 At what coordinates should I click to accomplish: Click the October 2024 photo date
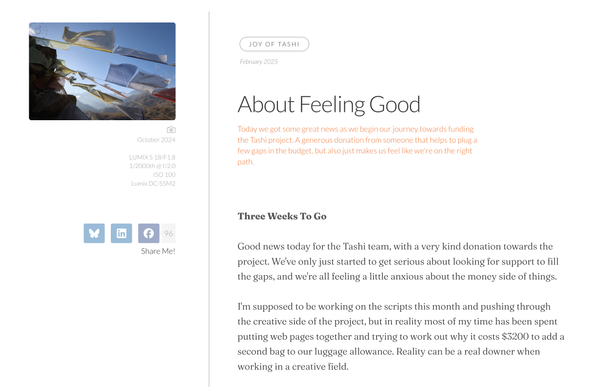[x=156, y=140]
